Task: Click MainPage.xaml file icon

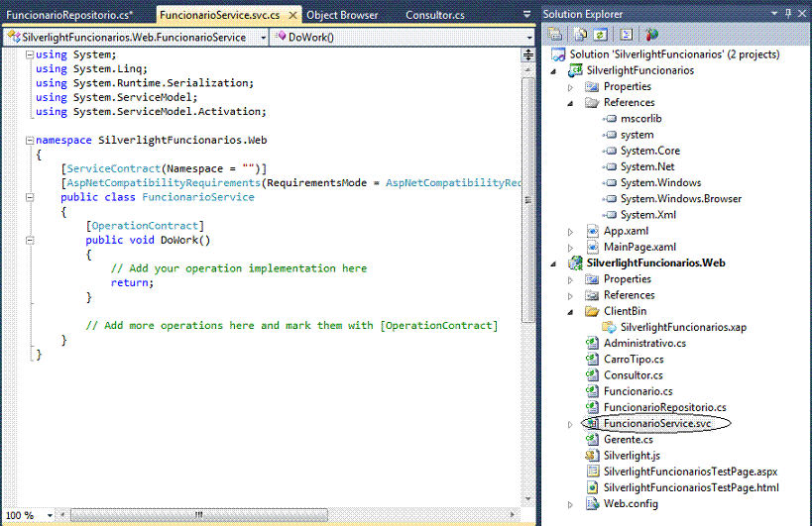Action: point(593,247)
